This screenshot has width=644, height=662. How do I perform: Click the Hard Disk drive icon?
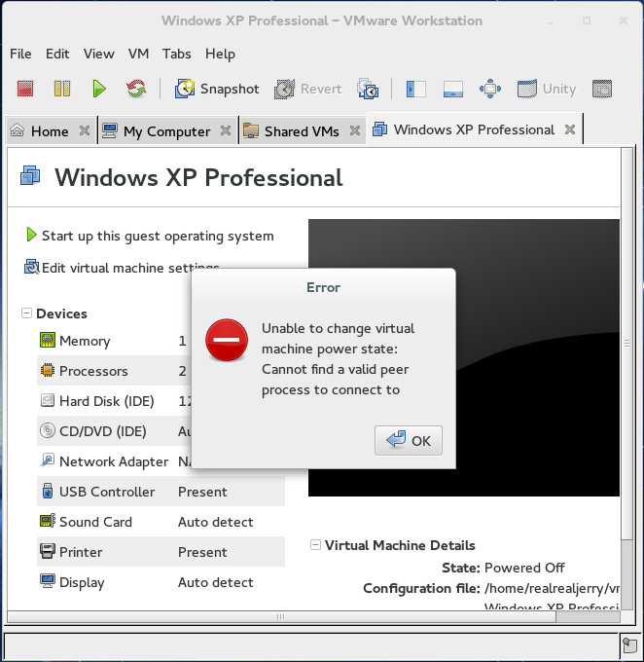48,400
